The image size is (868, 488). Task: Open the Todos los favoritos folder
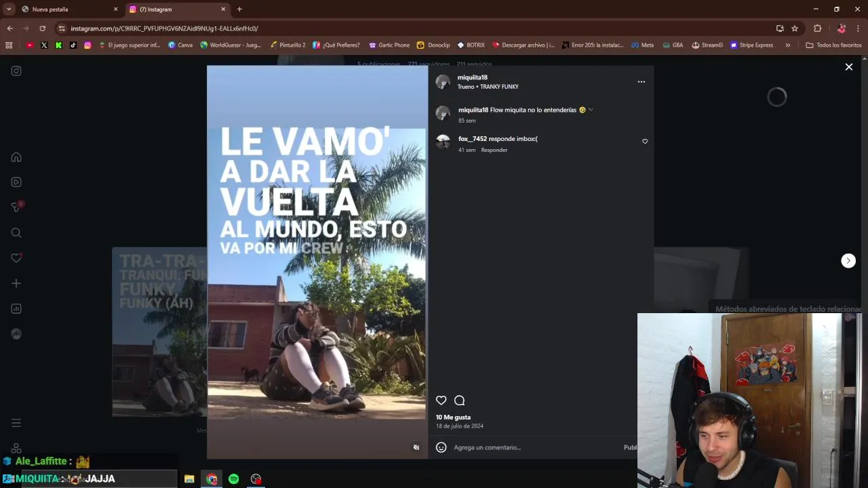(x=833, y=45)
